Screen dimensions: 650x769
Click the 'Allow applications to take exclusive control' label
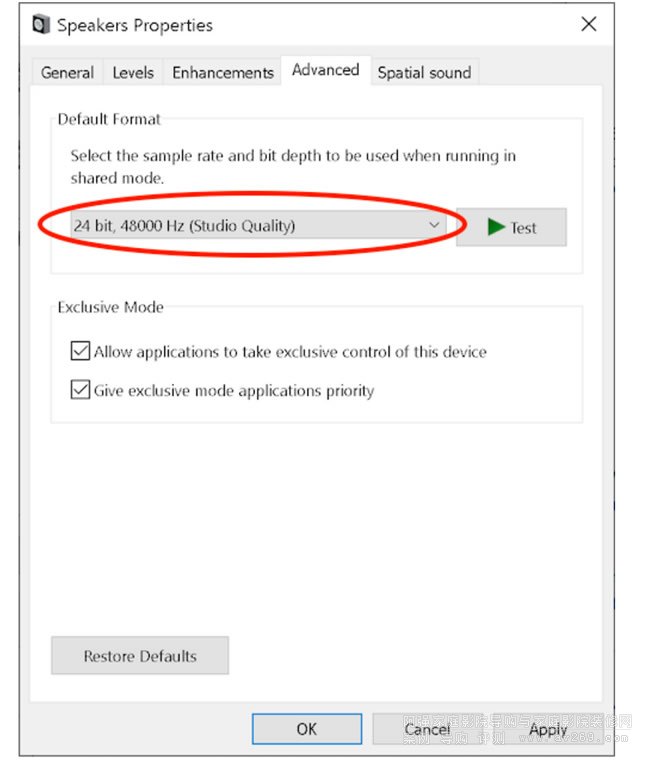point(290,352)
